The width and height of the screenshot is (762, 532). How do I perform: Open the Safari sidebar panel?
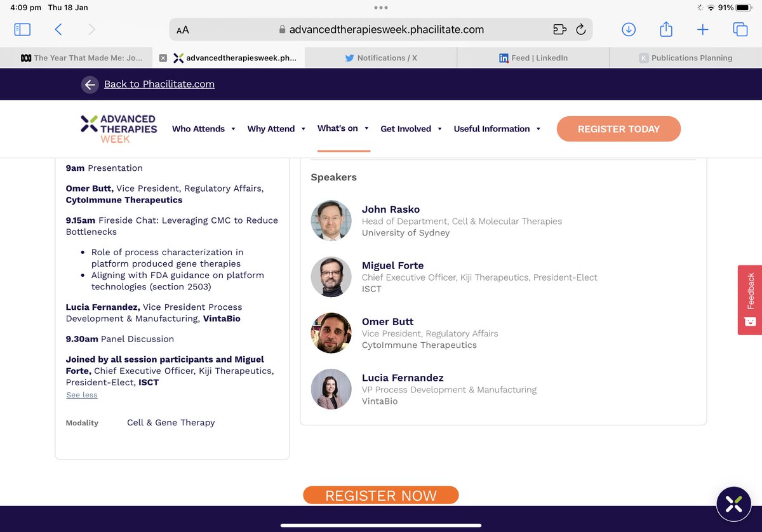click(x=22, y=29)
